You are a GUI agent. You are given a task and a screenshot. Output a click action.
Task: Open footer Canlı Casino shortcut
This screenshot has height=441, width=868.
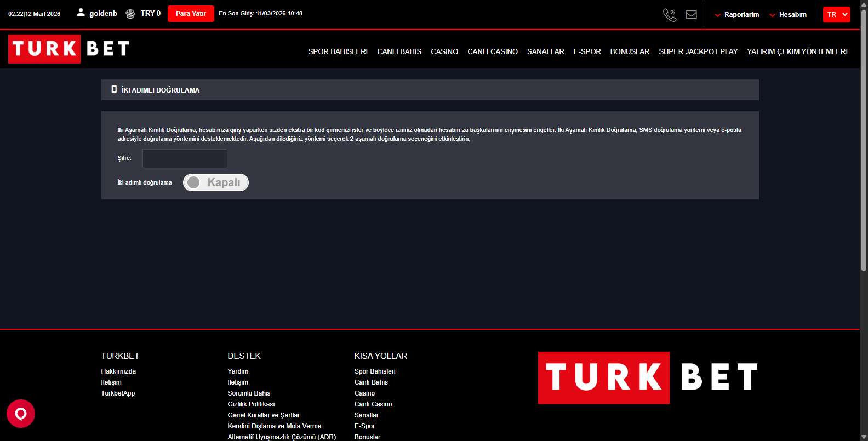point(373,404)
